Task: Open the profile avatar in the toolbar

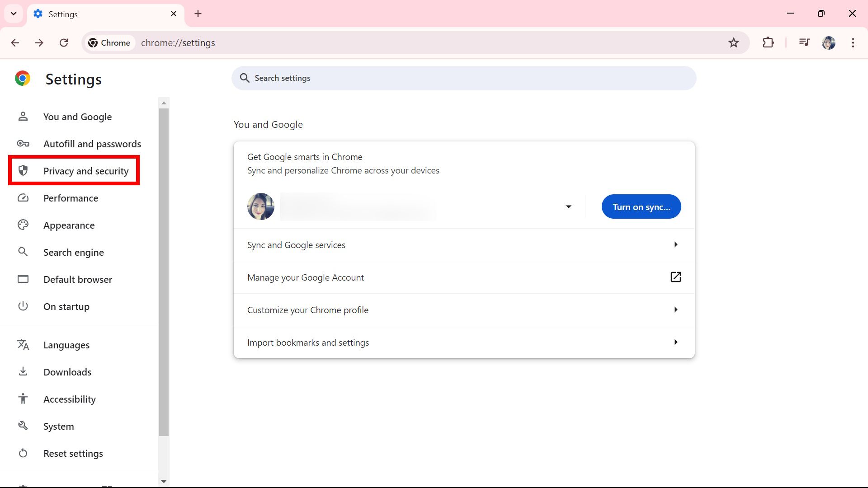Action: 829,42
